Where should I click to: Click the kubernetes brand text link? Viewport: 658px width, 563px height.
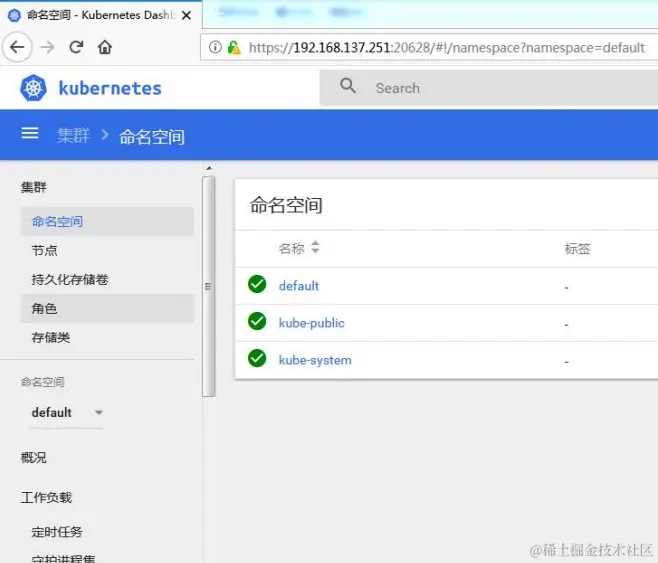(x=110, y=88)
